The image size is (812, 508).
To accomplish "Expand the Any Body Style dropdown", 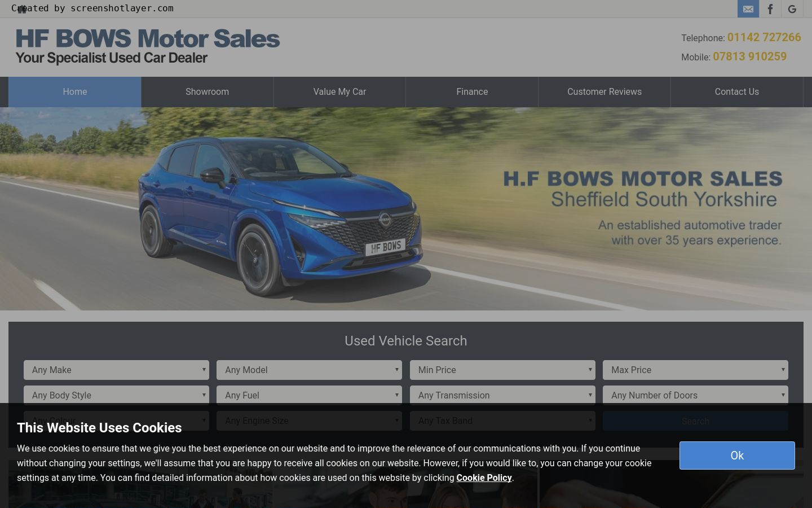I will [116, 395].
